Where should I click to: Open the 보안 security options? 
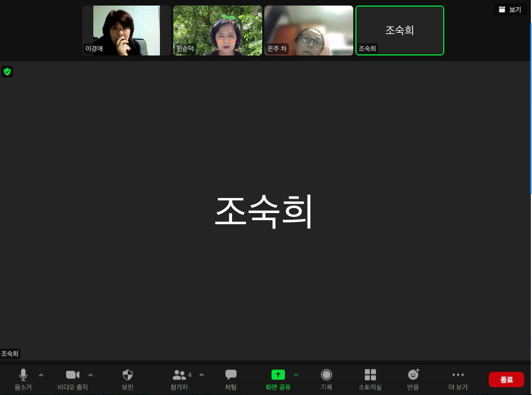pyautogui.click(x=127, y=379)
